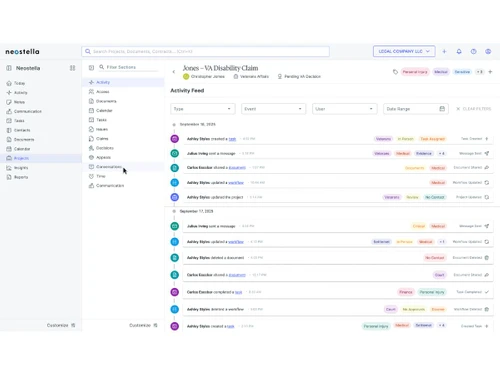Screen dimensions: 500x375
Task: Collapse the Neostella sidebar panel icon
Action: point(9,68)
